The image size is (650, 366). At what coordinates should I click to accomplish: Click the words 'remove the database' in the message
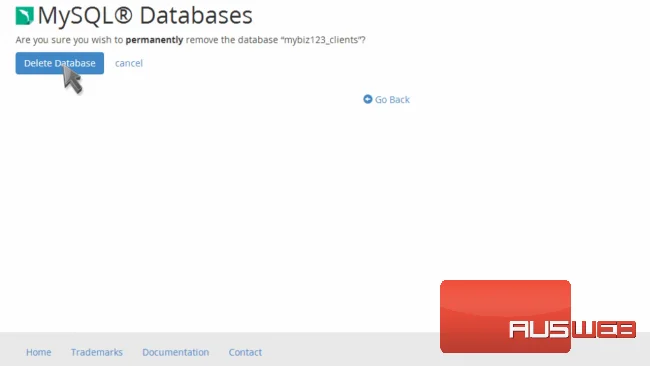coord(232,40)
